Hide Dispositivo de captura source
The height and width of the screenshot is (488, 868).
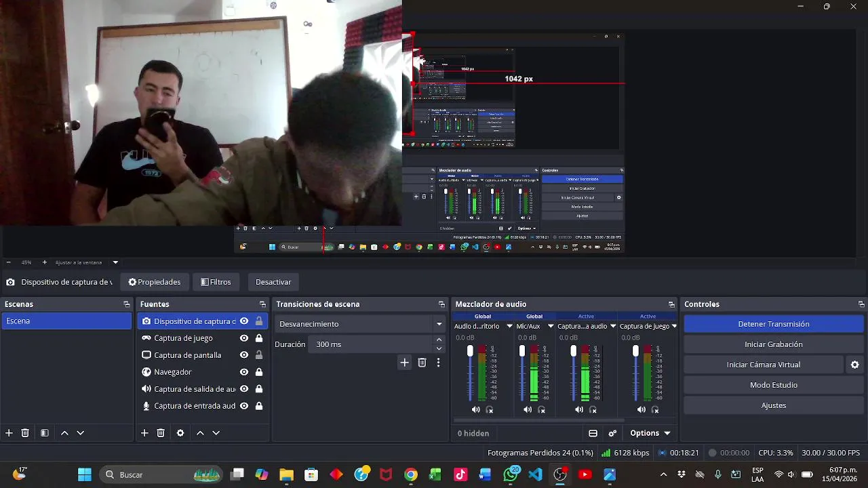(244, 321)
